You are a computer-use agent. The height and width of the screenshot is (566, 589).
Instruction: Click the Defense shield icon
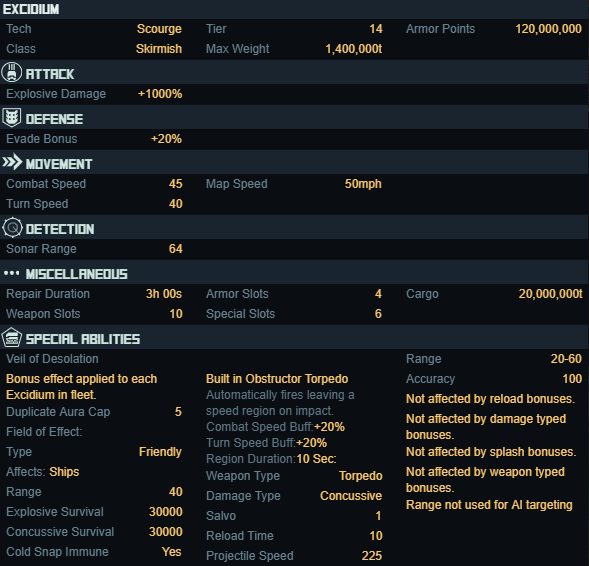click(12, 118)
